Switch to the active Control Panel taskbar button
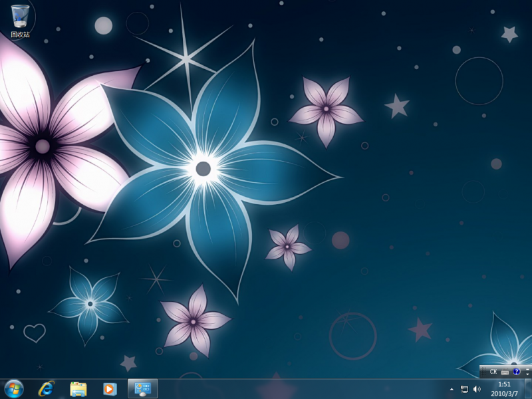Viewport: 532px width, 399px height. pyautogui.click(x=142, y=389)
